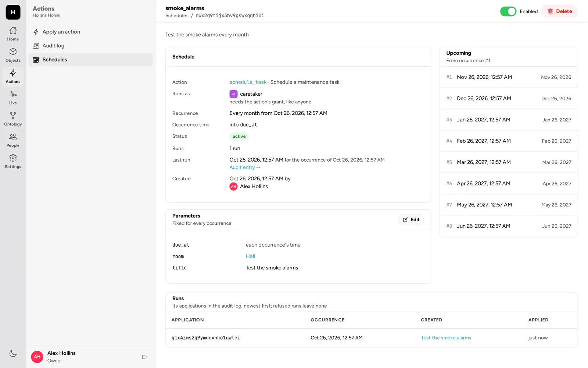The width and height of the screenshot is (588, 368).
Task: Open Apply an action menu item
Action: pos(90,32)
